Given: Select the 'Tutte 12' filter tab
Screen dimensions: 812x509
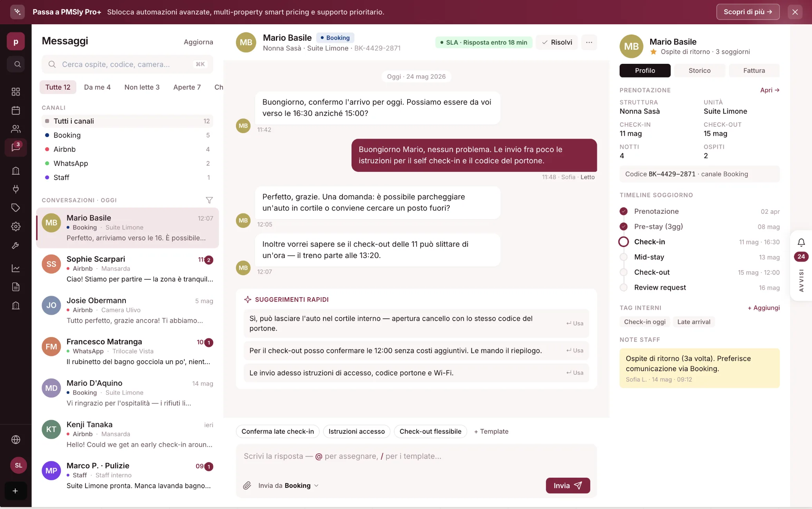Looking at the screenshot, I should [58, 87].
